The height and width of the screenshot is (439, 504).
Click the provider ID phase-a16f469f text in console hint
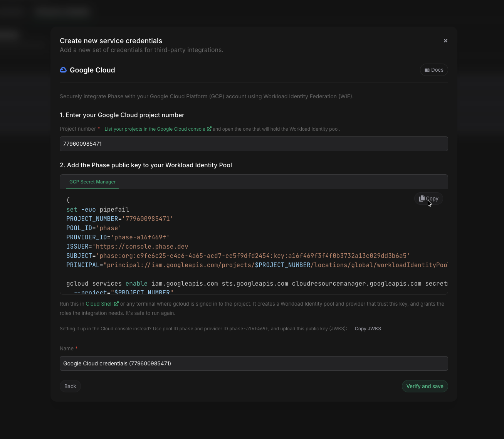click(x=249, y=329)
